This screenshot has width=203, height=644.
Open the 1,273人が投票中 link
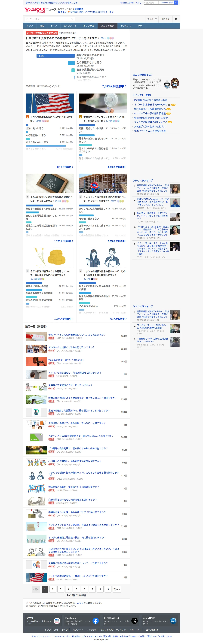tap(64, 241)
